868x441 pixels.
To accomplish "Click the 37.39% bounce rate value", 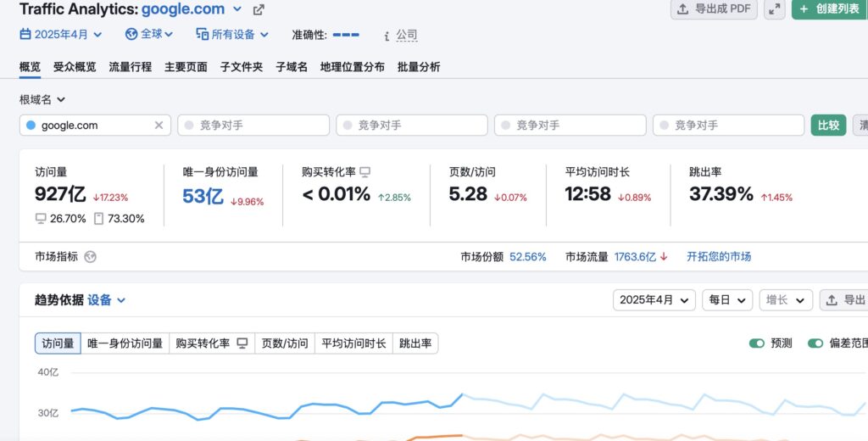I will pos(721,194).
